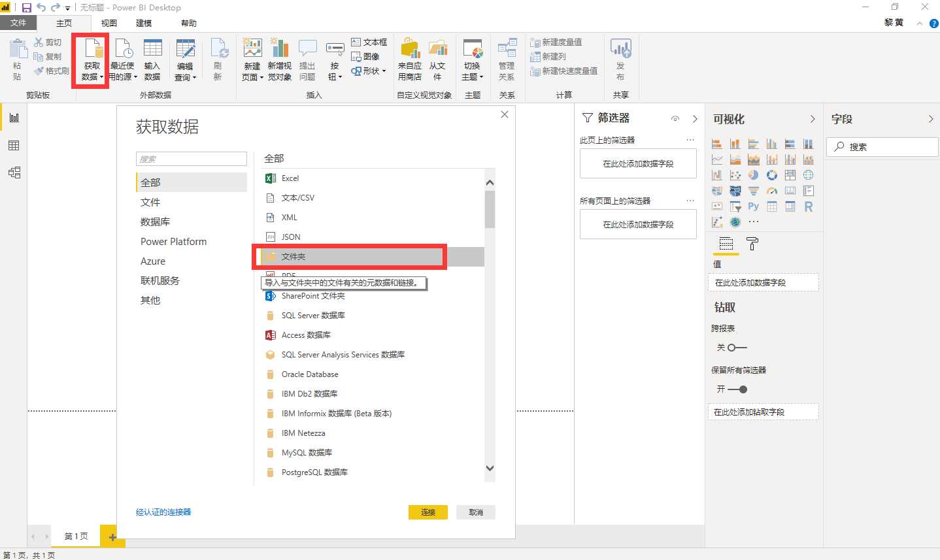
Task: Open the File (文件) menu tab
Action: (18, 23)
